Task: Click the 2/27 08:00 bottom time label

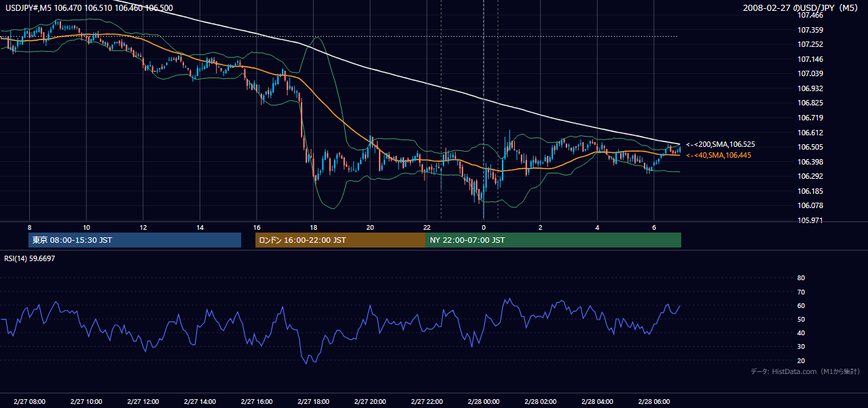Action: [29, 401]
